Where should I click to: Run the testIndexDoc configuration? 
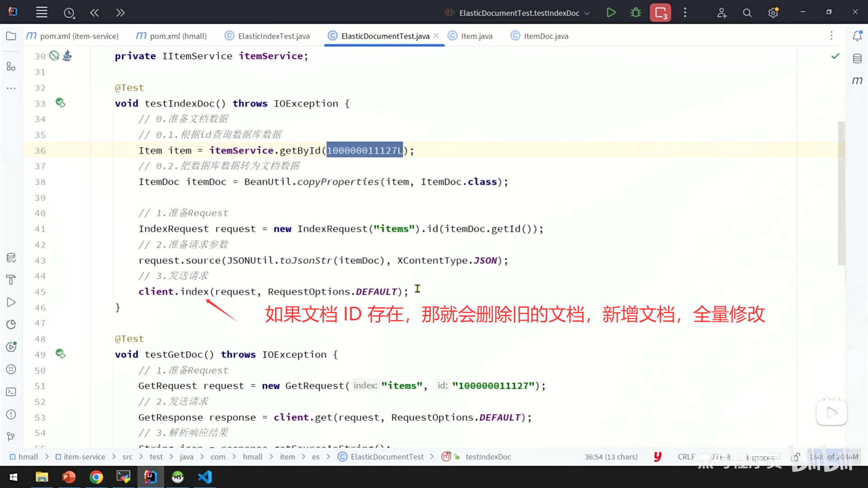click(611, 13)
